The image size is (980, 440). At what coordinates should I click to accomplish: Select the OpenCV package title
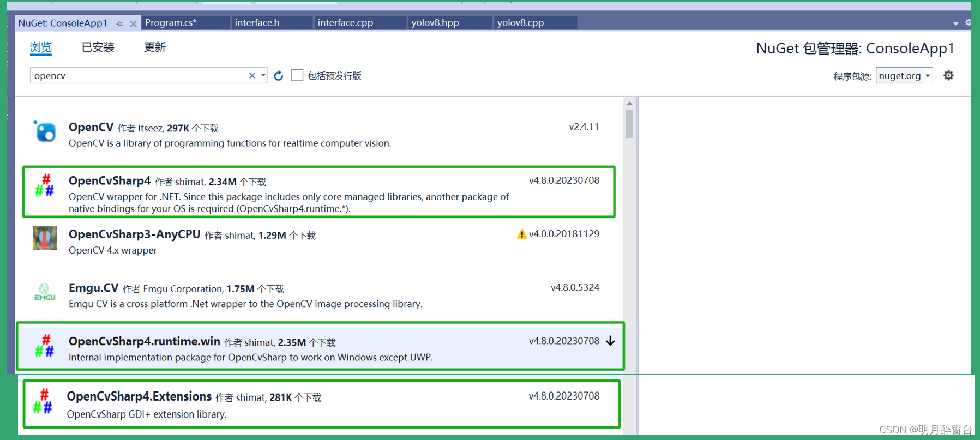pos(91,127)
